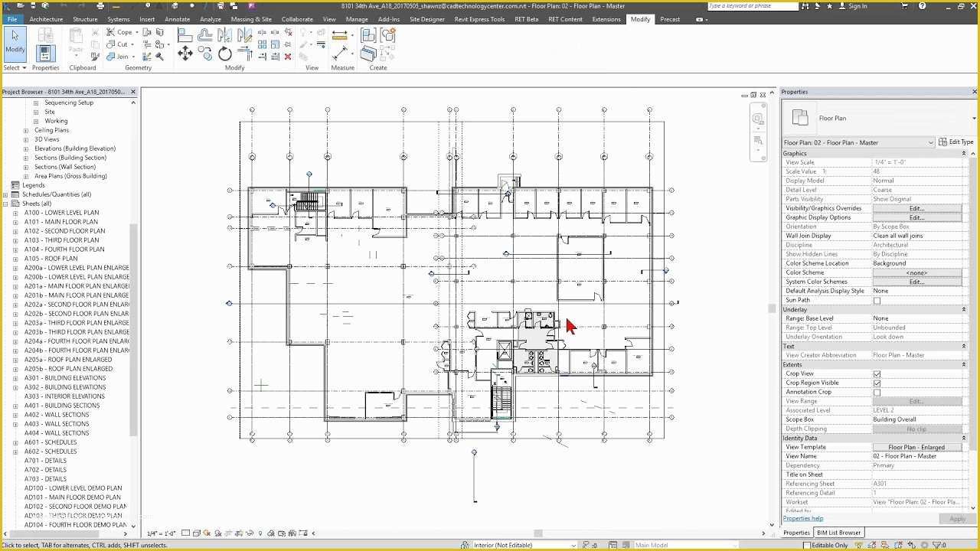The width and height of the screenshot is (980, 551).
Task: Activate the Rotate tool
Action: coord(224,54)
